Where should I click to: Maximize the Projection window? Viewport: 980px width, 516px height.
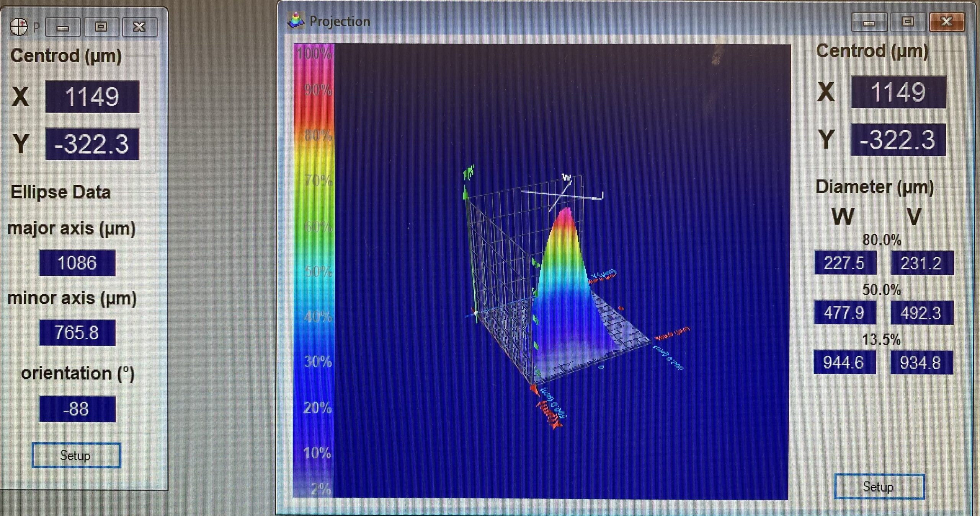point(908,22)
